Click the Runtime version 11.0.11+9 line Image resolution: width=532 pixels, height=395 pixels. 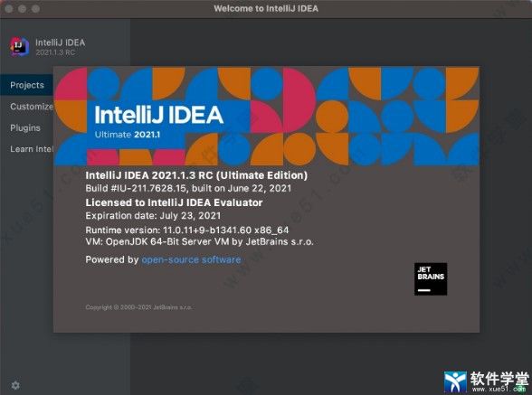[187, 230]
